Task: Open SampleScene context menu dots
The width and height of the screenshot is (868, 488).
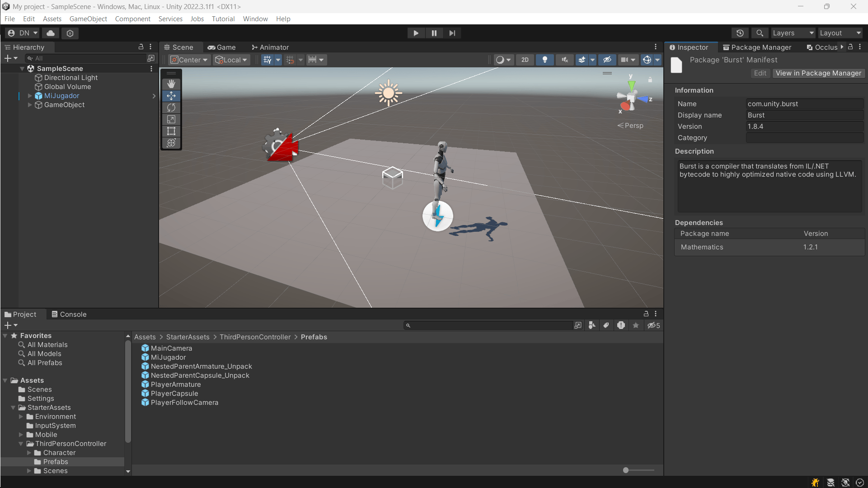Action: coord(151,69)
